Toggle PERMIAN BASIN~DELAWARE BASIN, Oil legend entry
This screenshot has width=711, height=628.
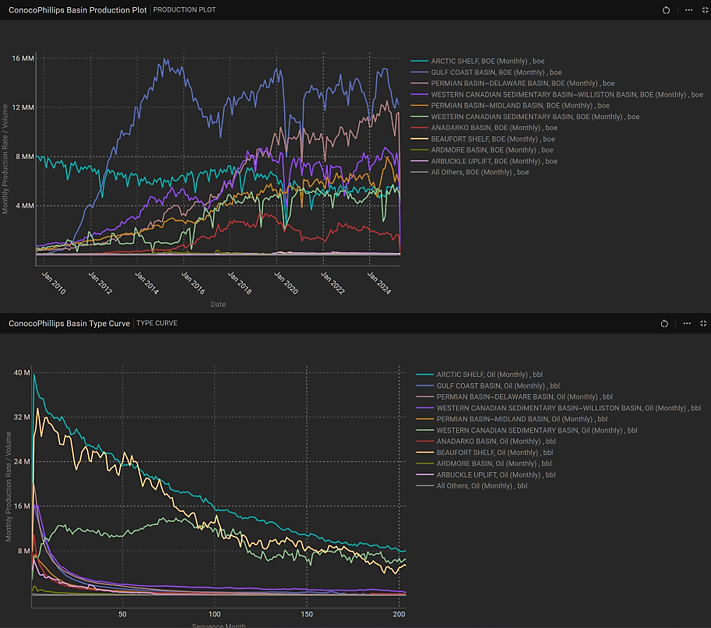(x=514, y=397)
